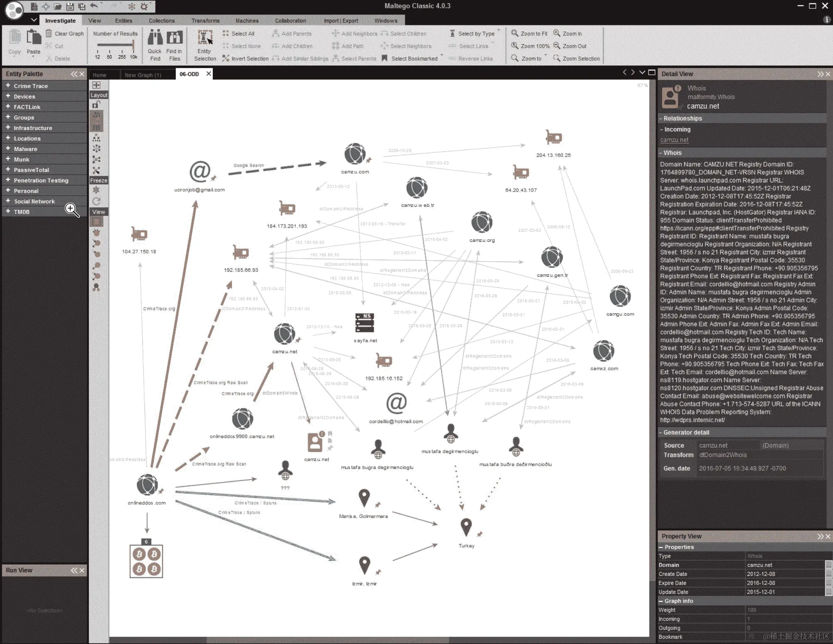Viewport: 833px width, 644px height.
Task: Click the camzu.net Whois entity node
Action: point(315,442)
